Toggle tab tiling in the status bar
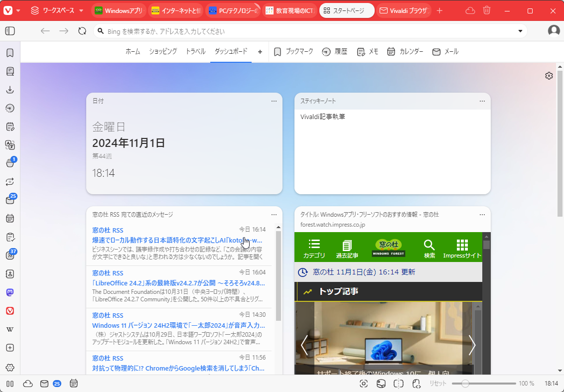 pyautogui.click(x=398, y=384)
